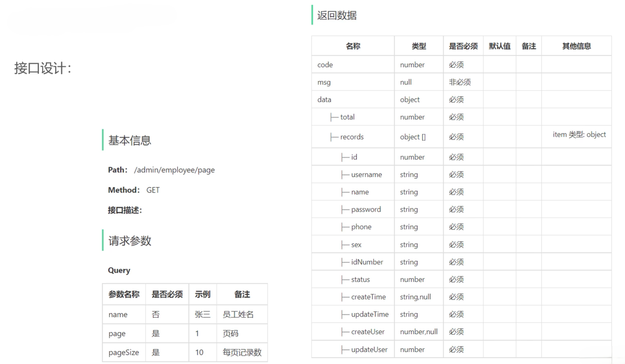Click the pageSize parameter name cell

[x=124, y=352]
